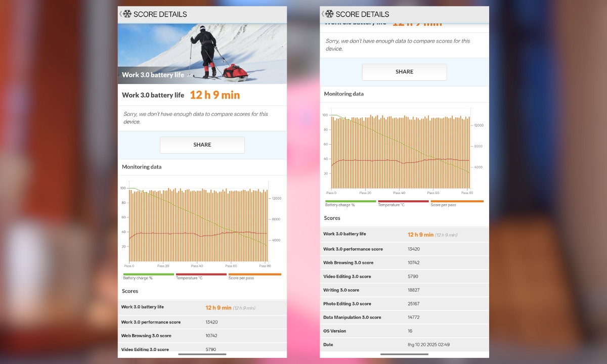The image size is (607, 364).
Task: Select the Writing 3.0 score row
Action: [404, 290]
